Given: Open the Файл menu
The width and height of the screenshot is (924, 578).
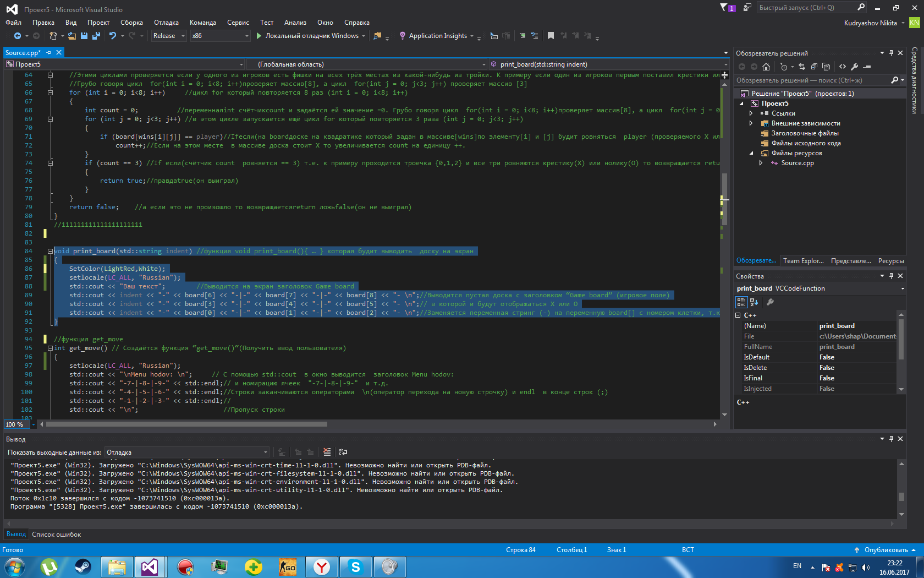Looking at the screenshot, I should (13, 23).
